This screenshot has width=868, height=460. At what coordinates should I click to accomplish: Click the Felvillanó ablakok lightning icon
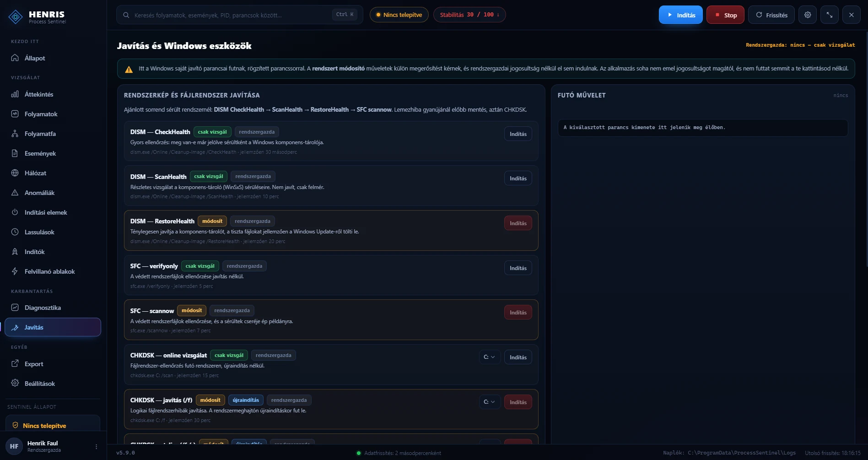click(15, 271)
